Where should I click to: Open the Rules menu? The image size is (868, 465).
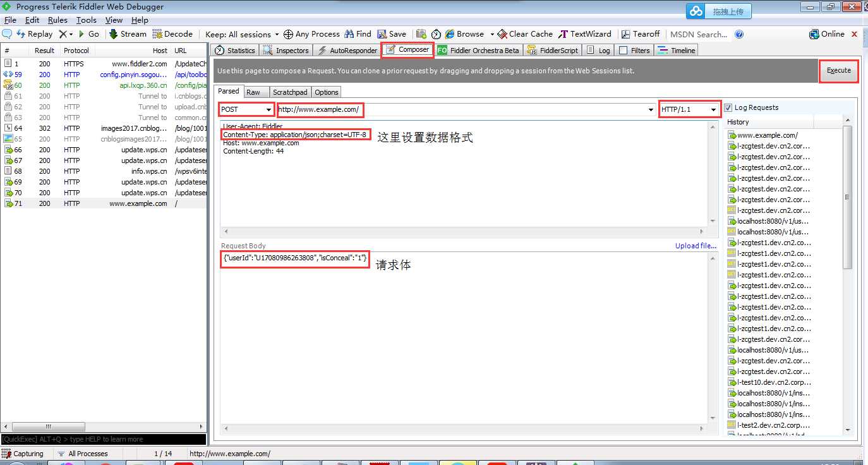57,20
